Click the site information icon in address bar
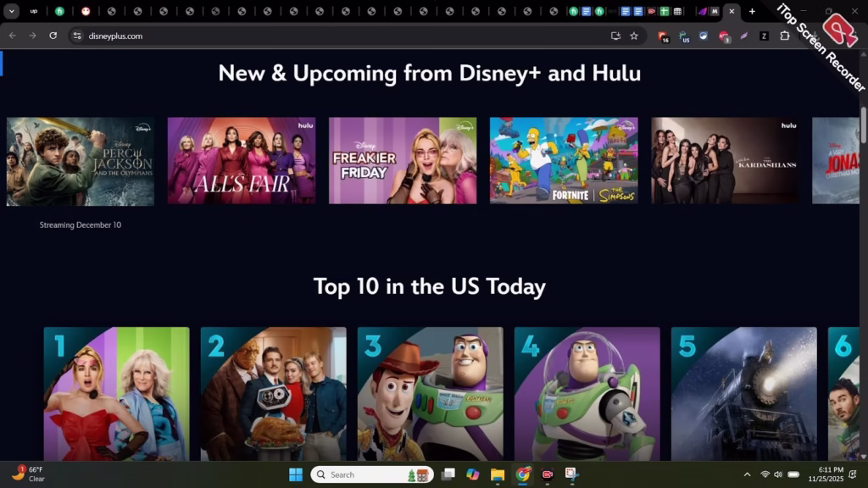Screen dimensions: 868x488 click(x=77, y=36)
